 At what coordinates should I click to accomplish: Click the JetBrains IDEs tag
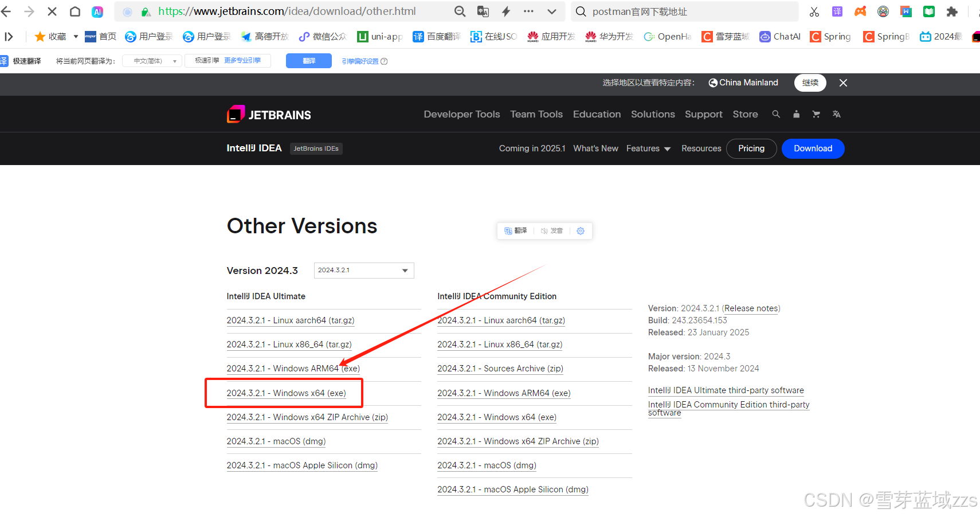tap(316, 148)
